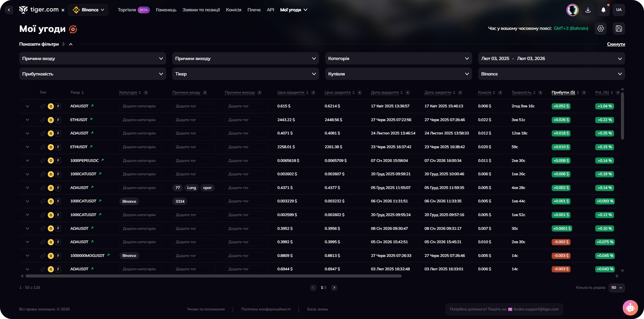Click the back arrow at top left
The height and width of the screenshot is (319, 644).
9,10
